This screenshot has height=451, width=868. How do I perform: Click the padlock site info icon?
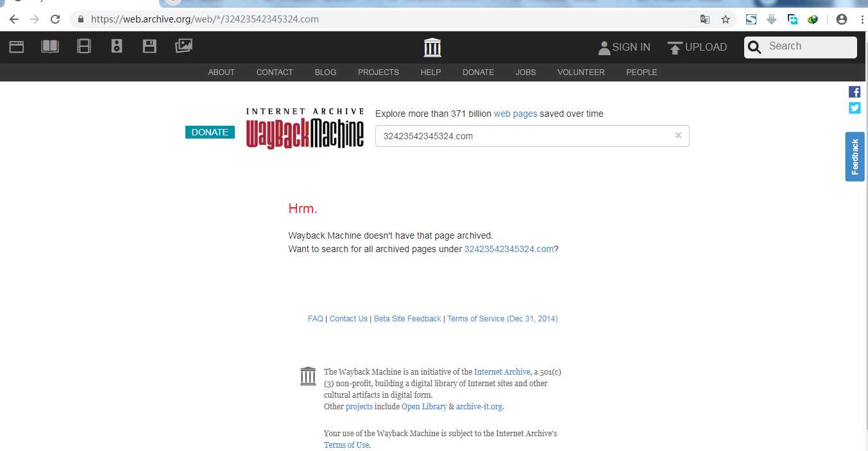(x=81, y=19)
